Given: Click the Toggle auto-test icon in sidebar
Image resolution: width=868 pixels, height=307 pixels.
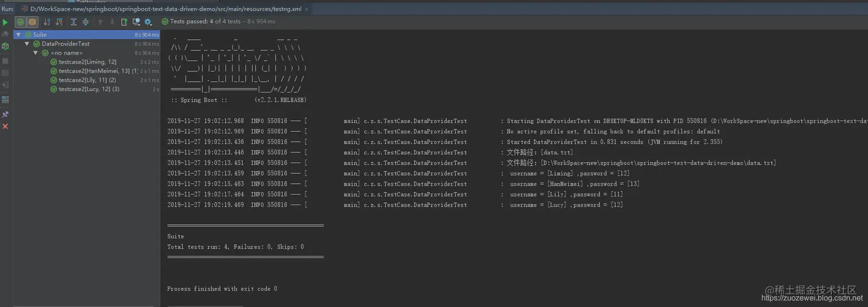Looking at the screenshot, I should 5,46.
